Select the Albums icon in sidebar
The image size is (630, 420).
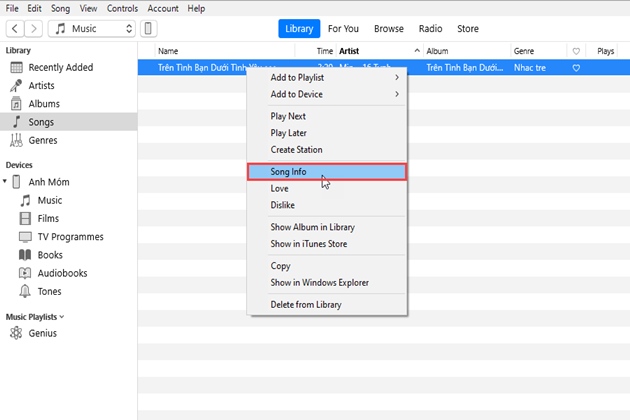[x=16, y=103]
